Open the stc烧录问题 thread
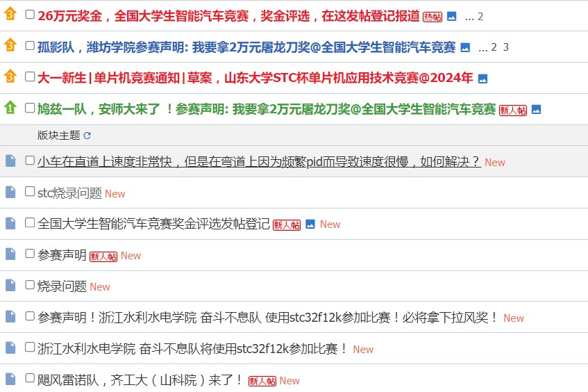588x392 pixels. (69, 193)
